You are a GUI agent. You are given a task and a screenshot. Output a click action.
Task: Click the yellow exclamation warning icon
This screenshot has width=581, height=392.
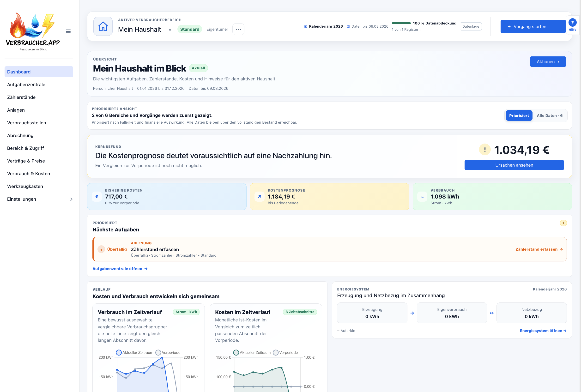click(x=485, y=150)
